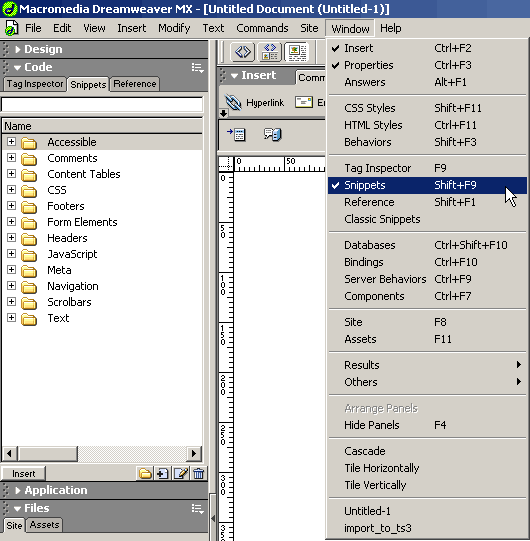Expand the Comments snippets folder
Image resolution: width=530 pixels, height=541 pixels.
tap(11, 157)
